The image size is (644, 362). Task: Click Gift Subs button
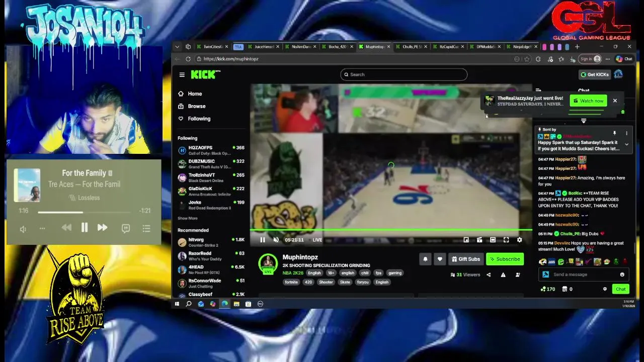(465, 259)
